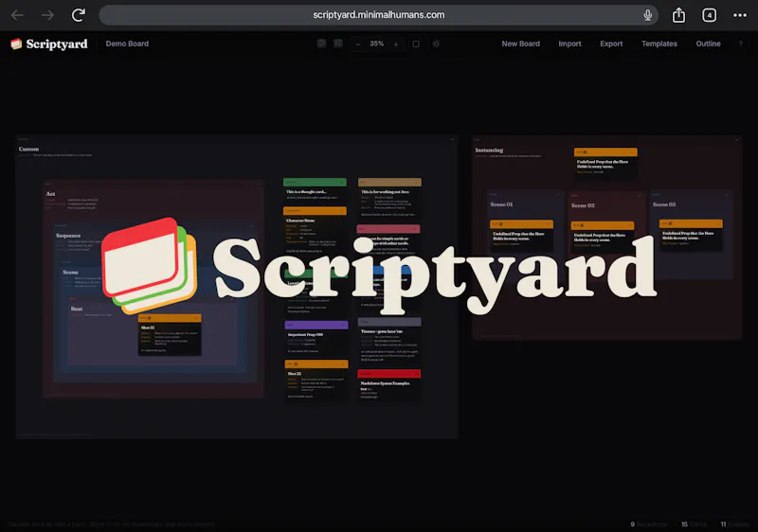758x532 pixels.
Task: Open the Demo Board title
Action: [127, 44]
